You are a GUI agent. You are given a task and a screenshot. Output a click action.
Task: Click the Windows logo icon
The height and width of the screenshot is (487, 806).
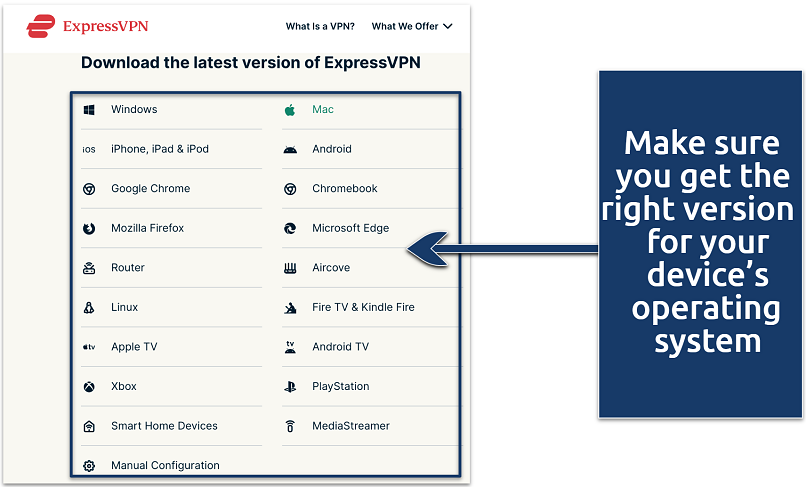[89, 110]
